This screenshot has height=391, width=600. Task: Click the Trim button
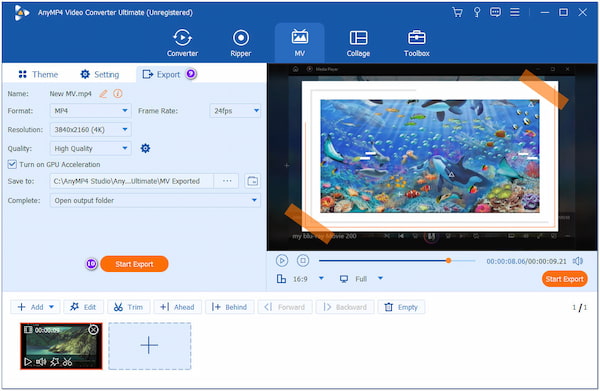click(x=129, y=307)
